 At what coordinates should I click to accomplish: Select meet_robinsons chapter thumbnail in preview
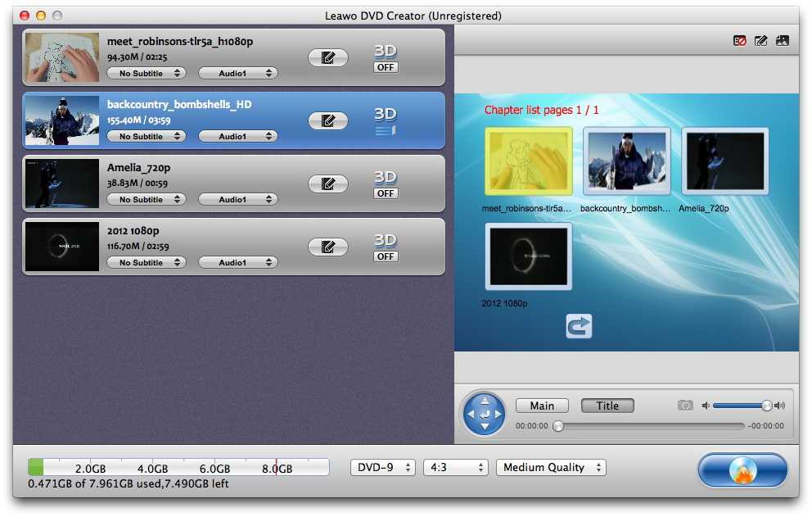click(x=528, y=161)
